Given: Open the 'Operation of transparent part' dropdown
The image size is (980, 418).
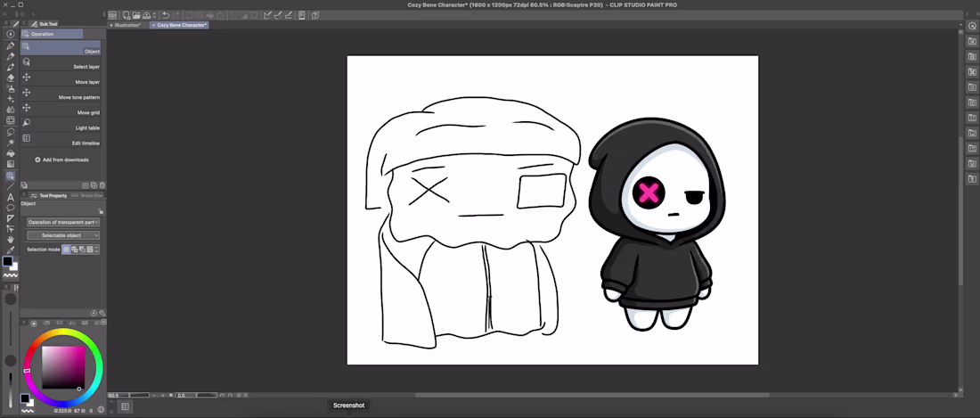Looking at the screenshot, I should point(62,222).
